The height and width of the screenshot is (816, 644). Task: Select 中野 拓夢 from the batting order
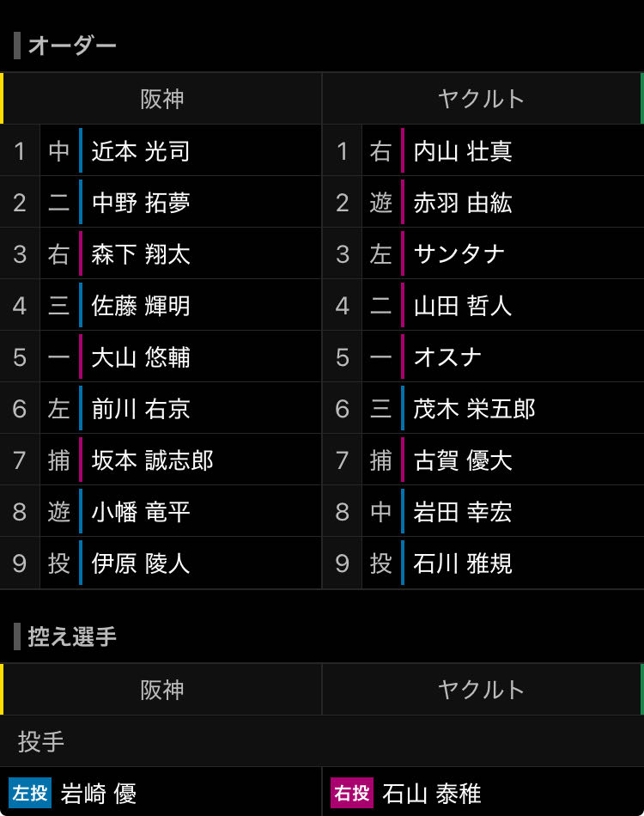[x=141, y=203]
